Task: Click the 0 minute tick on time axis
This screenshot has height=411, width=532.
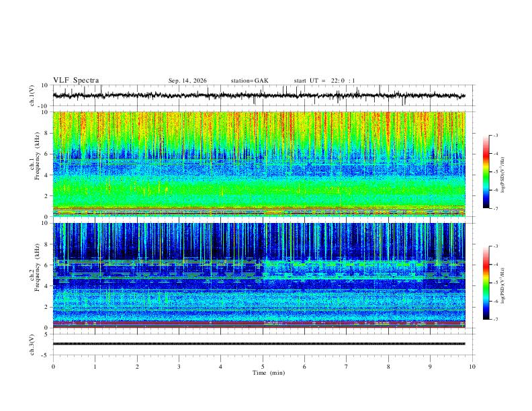Action: (53, 367)
